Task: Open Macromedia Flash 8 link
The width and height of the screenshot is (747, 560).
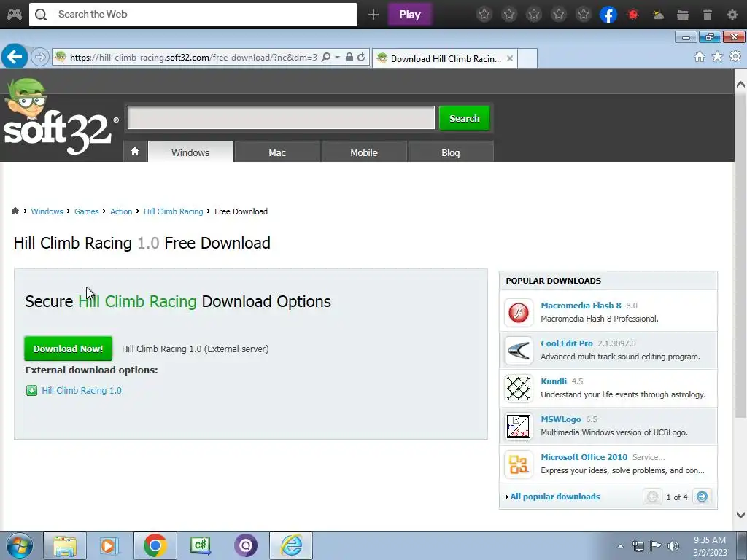Action: click(581, 306)
